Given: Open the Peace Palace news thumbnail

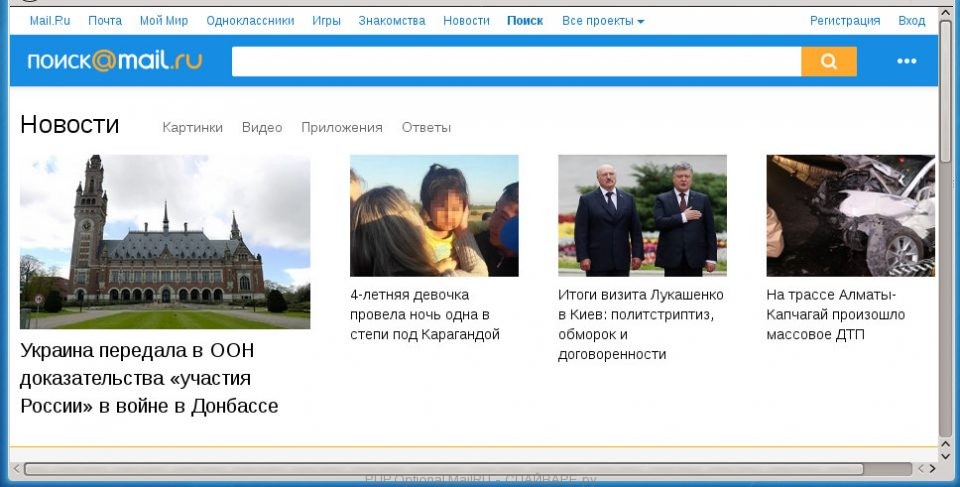Looking at the screenshot, I should 165,242.
